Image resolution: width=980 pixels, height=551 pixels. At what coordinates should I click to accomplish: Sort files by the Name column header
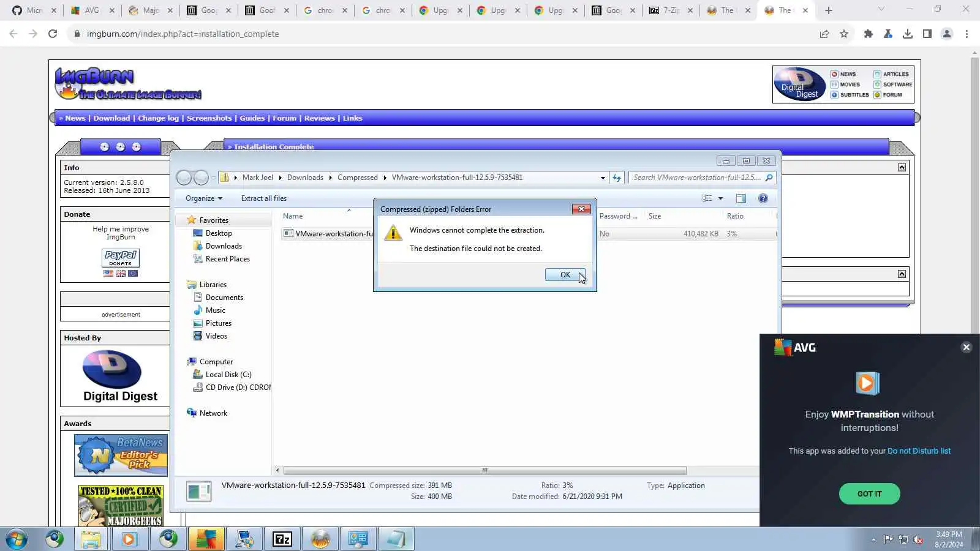[293, 216]
